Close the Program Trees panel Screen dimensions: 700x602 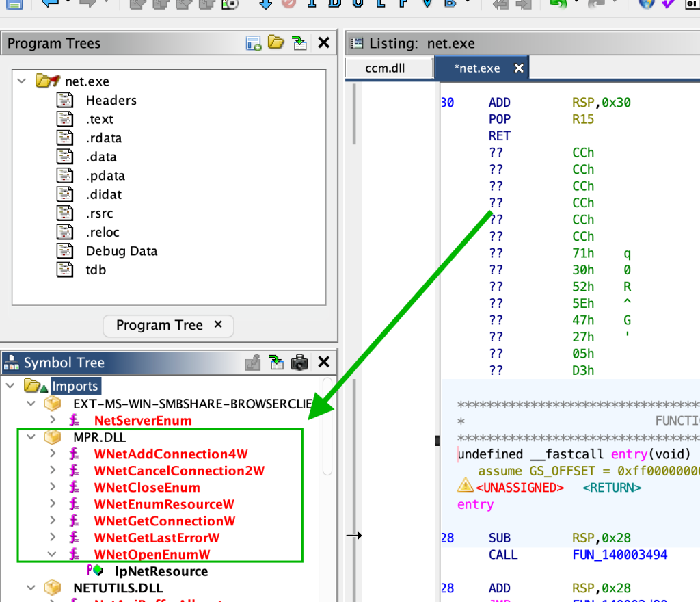324,44
